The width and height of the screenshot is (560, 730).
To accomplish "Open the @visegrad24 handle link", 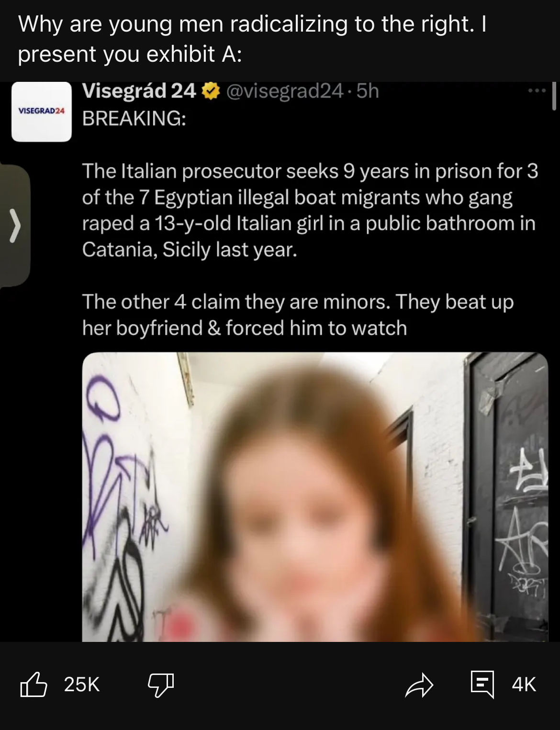I will 284,91.
